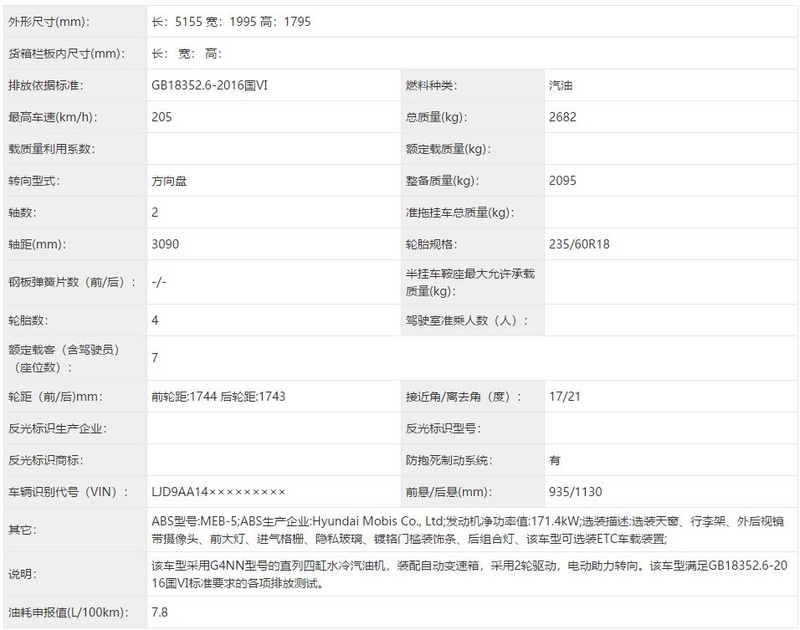Click the 防抱死制动系统 label

(x=449, y=460)
